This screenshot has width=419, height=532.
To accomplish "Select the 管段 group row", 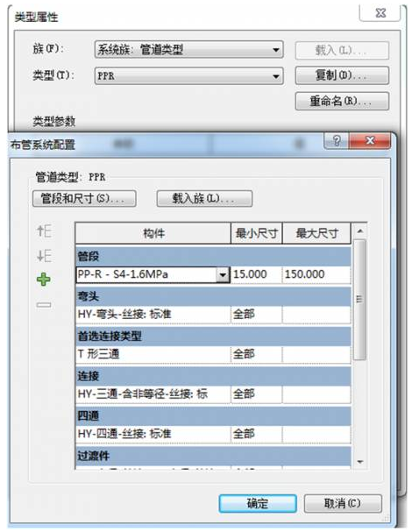I will tap(213, 256).
